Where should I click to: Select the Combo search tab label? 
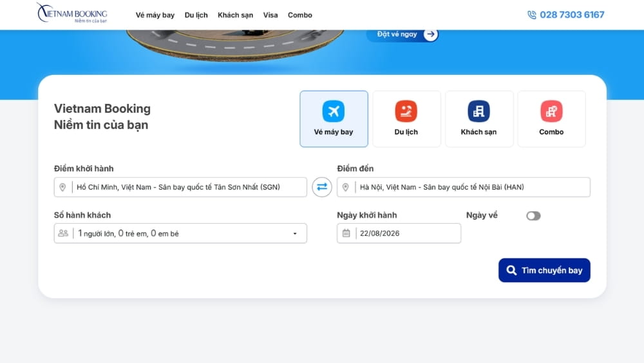point(551,132)
